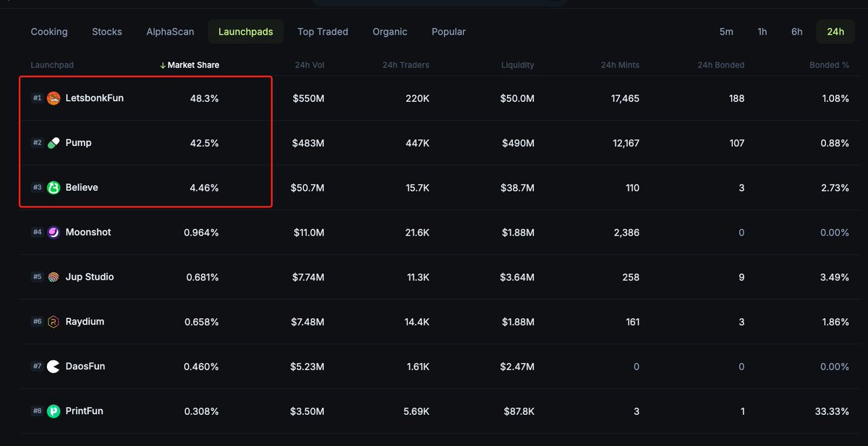Image resolution: width=868 pixels, height=446 pixels.
Task: Choose the 6h timeframe filter
Action: point(796,32)
